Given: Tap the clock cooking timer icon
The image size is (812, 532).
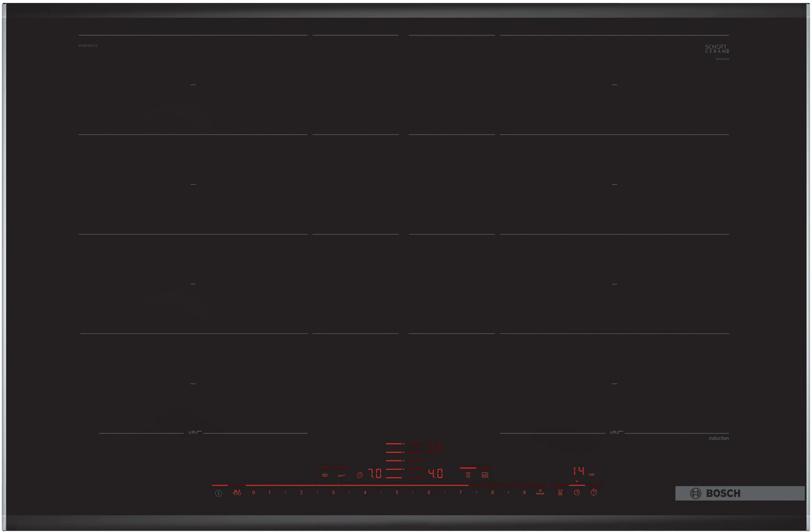Looking at the screenshot, I should 577,493.
